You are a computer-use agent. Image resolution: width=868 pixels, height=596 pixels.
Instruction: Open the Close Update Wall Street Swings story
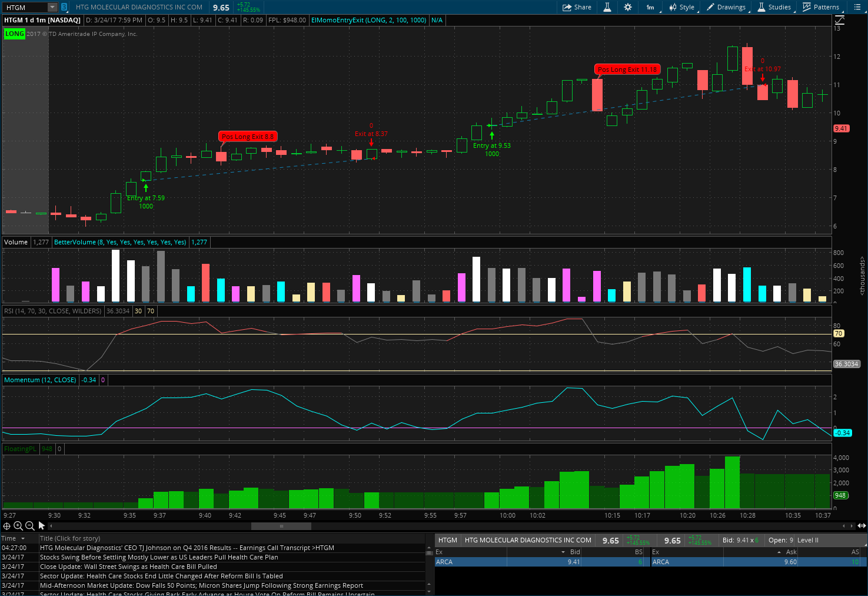[128, 567]
